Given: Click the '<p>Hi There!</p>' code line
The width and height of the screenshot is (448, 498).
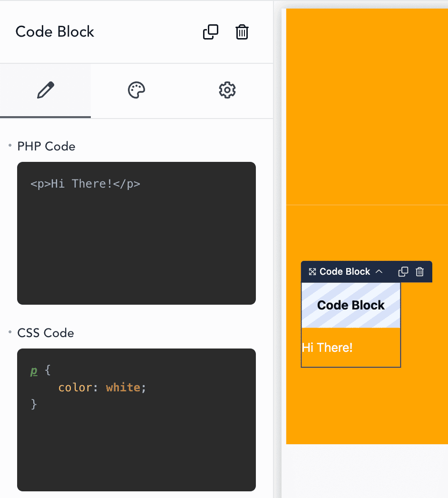Looking at the screenshot, I should click(x=85, y=184).
